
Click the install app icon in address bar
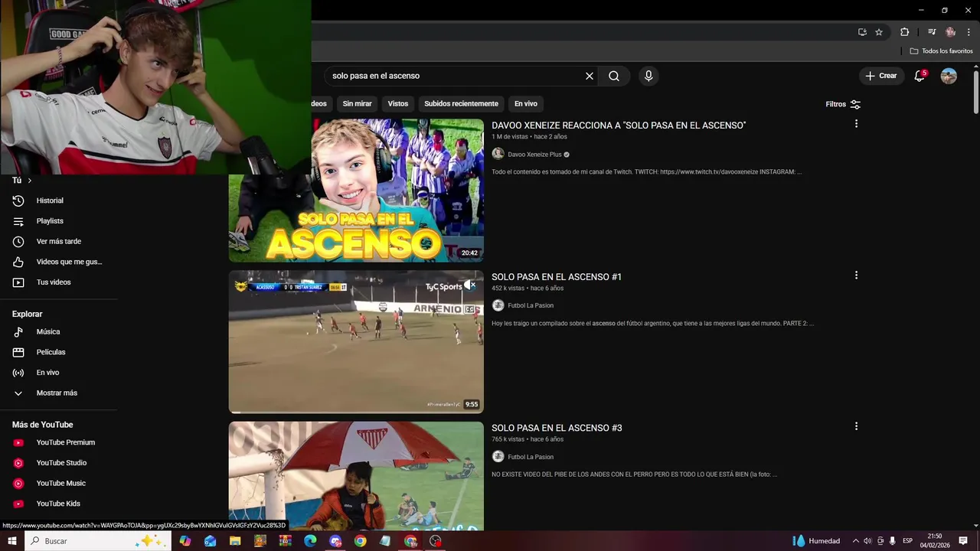[x=862, y=32]
